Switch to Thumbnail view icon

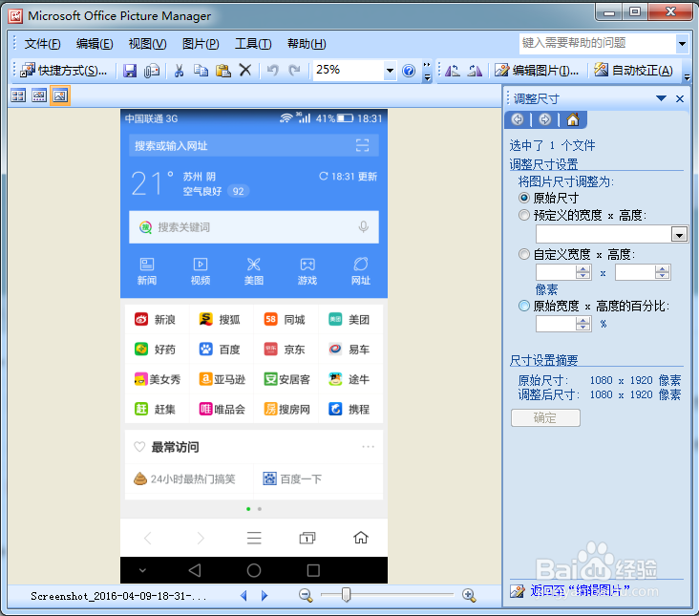(x=18, y=96)
